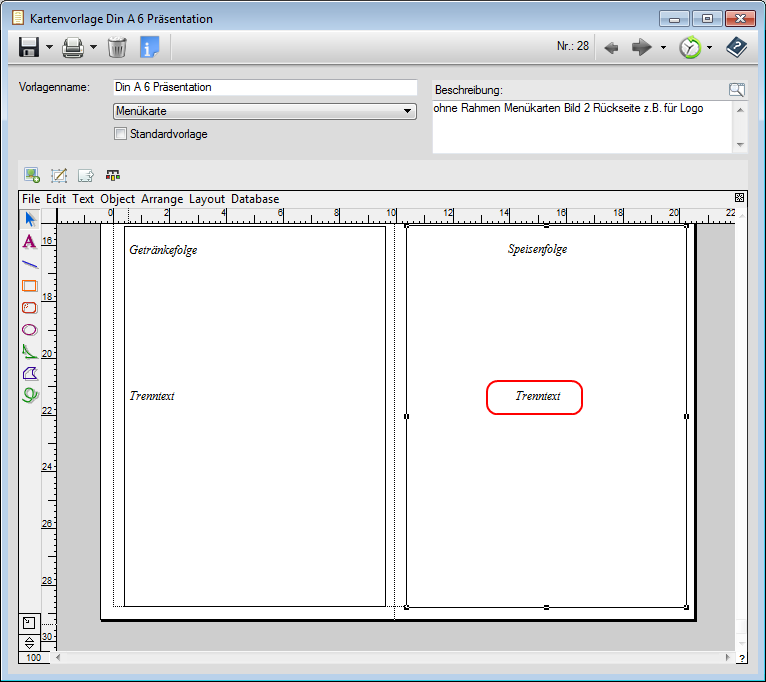Go to previous record with left arrow
Viewport: 766px width, 682px height.
coord(611,47)
